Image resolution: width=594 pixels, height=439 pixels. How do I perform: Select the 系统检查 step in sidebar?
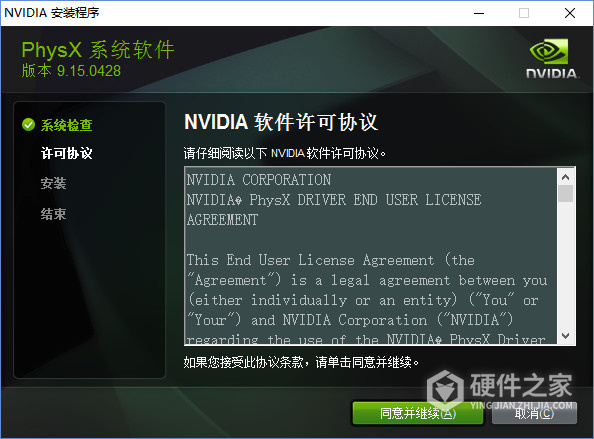pos(67,125)
